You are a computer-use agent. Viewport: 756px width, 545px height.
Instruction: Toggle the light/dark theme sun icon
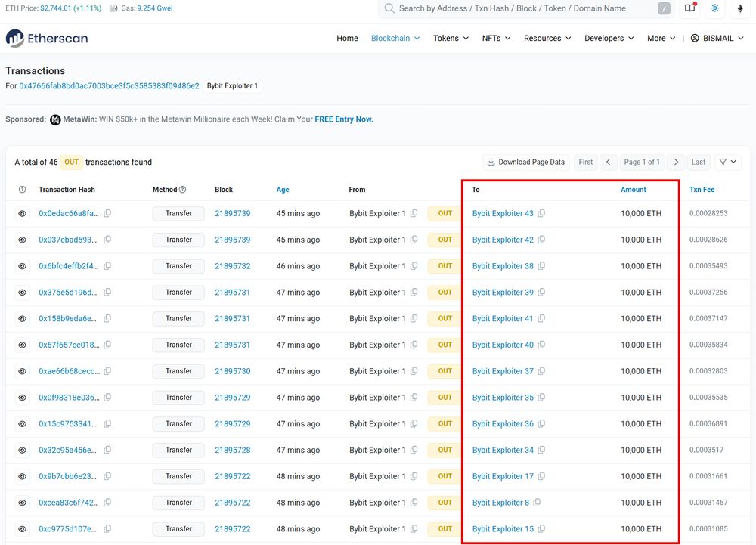715,8
